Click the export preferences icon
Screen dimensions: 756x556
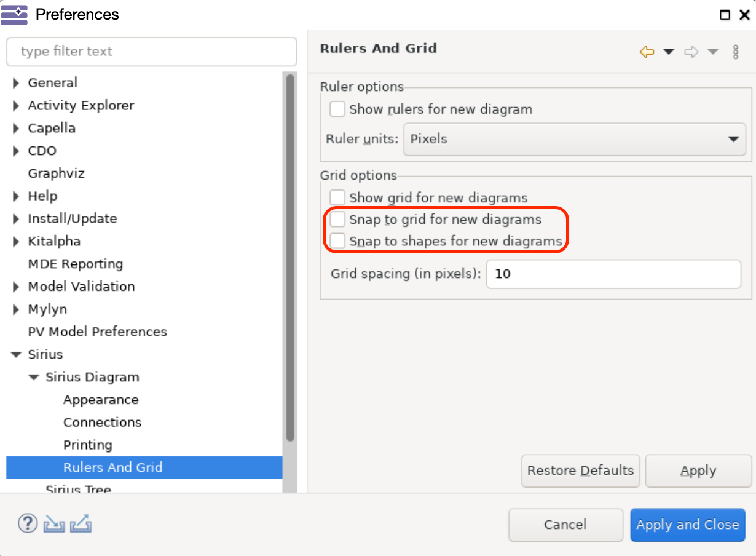[81, 525]
